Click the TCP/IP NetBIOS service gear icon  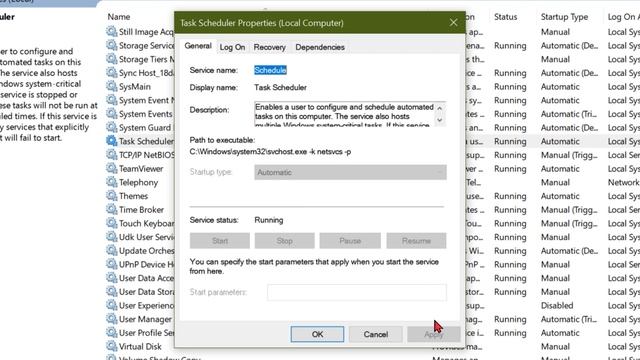(111, 155)
